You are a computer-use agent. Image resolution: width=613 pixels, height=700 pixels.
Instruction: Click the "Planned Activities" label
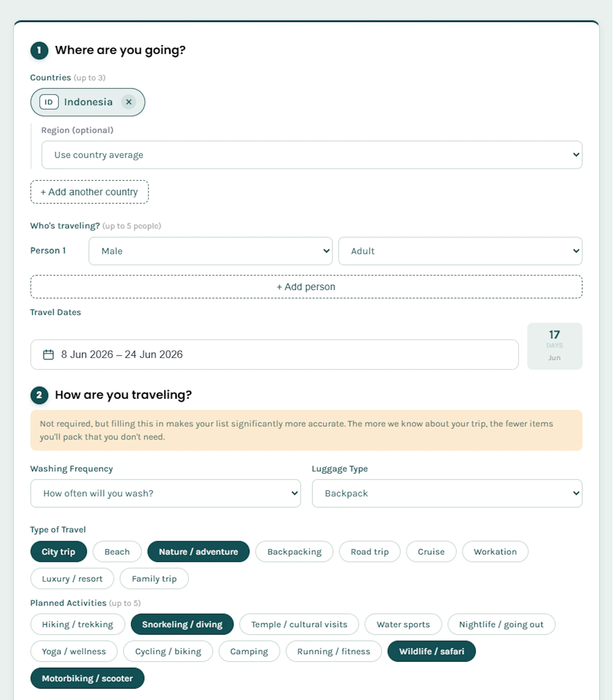point(68,603)
